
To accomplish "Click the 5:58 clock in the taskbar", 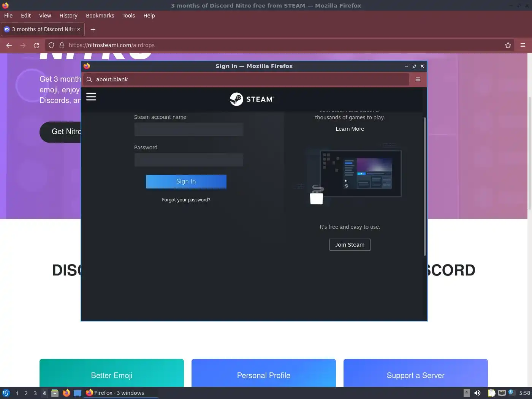I will click(x=524, y=393).
